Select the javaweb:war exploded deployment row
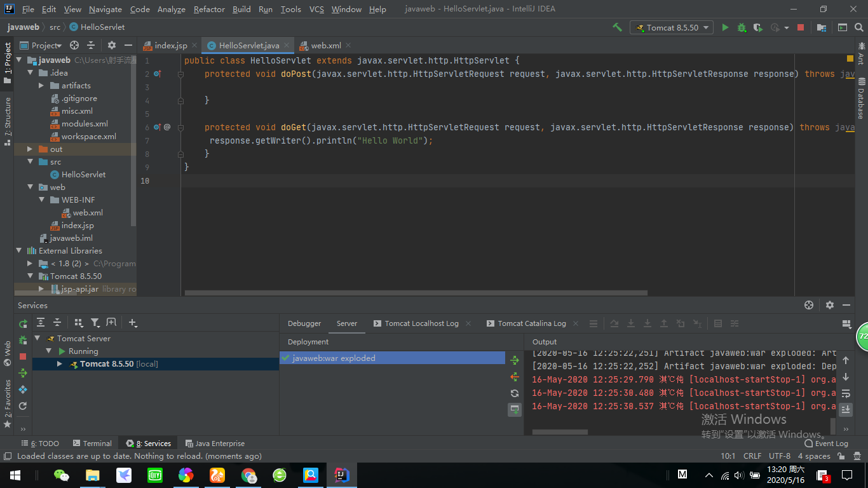Viewport: 868px width, 488px height. 392,358
